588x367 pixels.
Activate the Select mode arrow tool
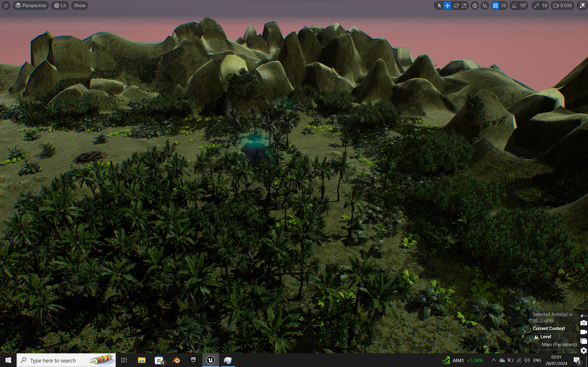point(439,5)
